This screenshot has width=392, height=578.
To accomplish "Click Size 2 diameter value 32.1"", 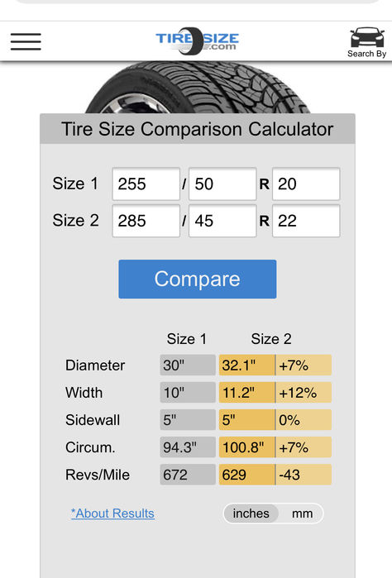I will click(x=246, y=365).
